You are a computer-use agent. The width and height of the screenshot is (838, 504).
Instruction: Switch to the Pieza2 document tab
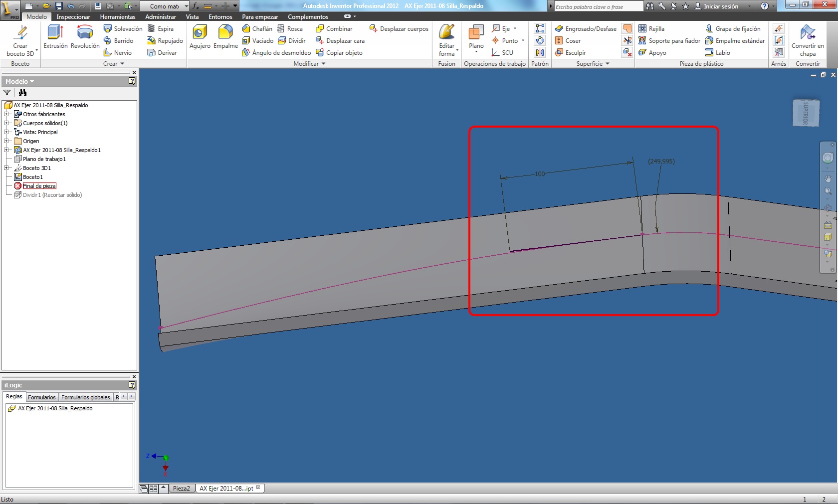click(181, 489)
